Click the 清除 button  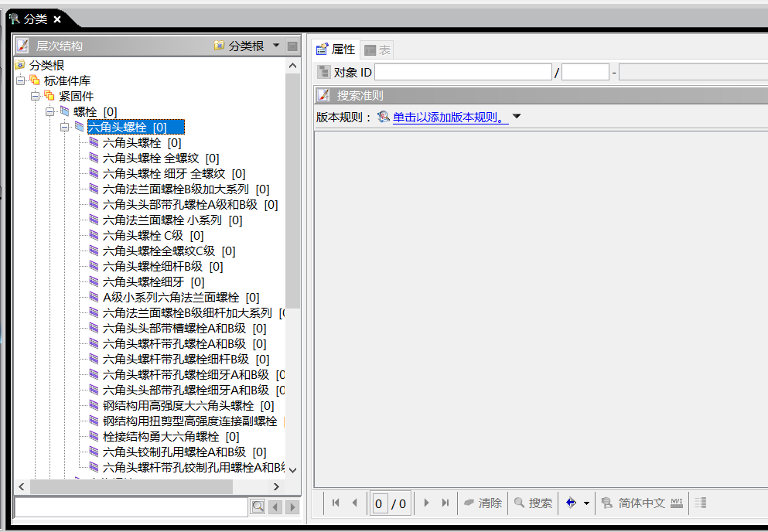(x=483, y=503)
